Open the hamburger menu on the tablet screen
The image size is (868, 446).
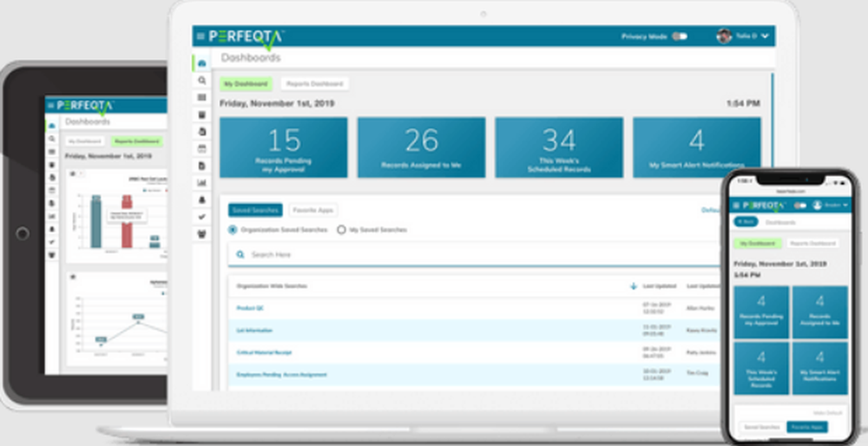tap(51, 105)
